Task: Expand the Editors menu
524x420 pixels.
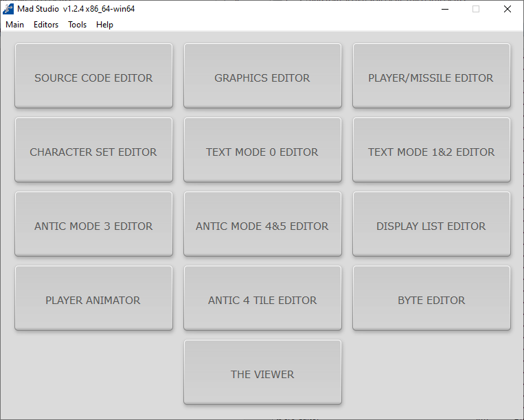Action: point(46,25)
